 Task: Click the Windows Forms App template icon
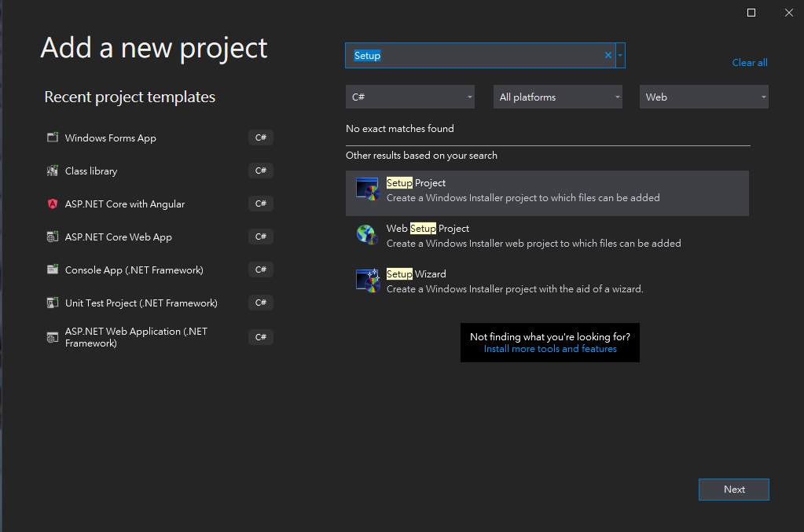(53, 138)
